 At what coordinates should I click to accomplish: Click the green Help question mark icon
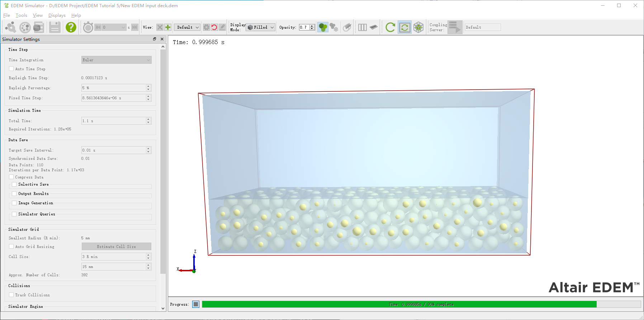pos(71,27)
